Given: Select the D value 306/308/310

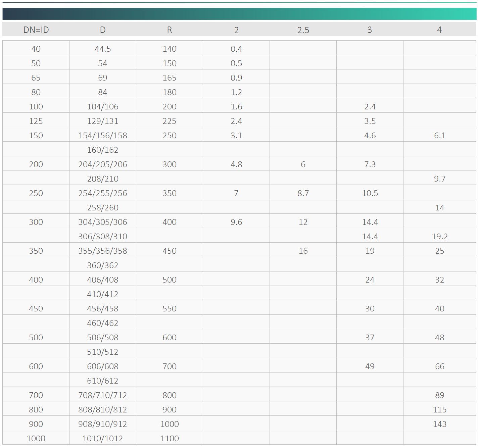Looking at the screenshot, I should tap(103, 237).
